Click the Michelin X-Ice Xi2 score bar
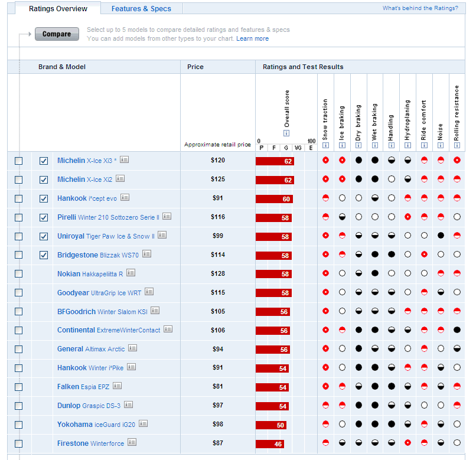The height and width of the screenshot is (460, 476). [x=275, y=180]
